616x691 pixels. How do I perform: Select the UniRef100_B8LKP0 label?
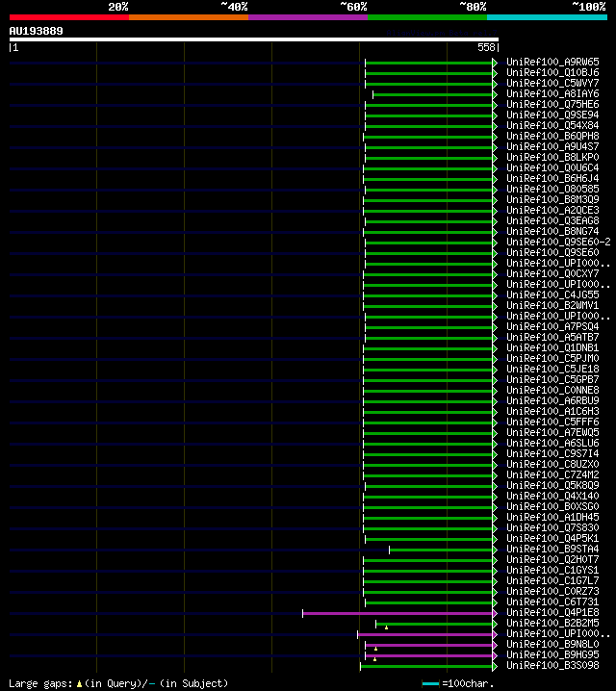[x=552, y=157]
